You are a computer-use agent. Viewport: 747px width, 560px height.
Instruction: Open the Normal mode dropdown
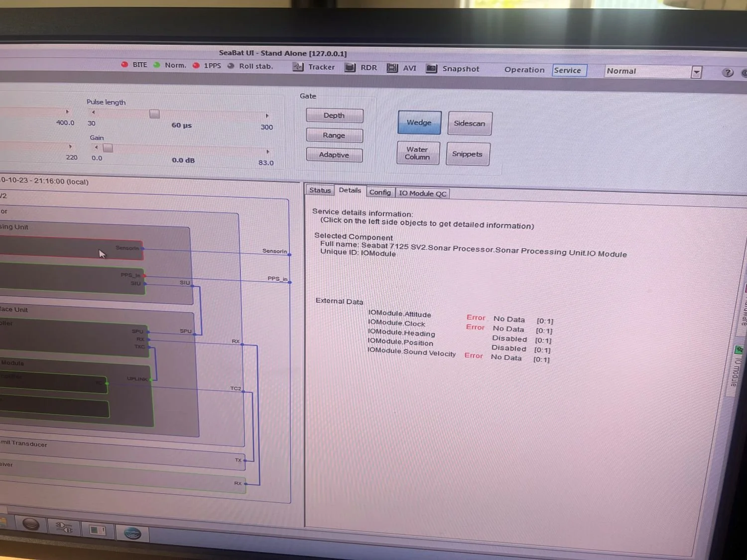[696, 72]
